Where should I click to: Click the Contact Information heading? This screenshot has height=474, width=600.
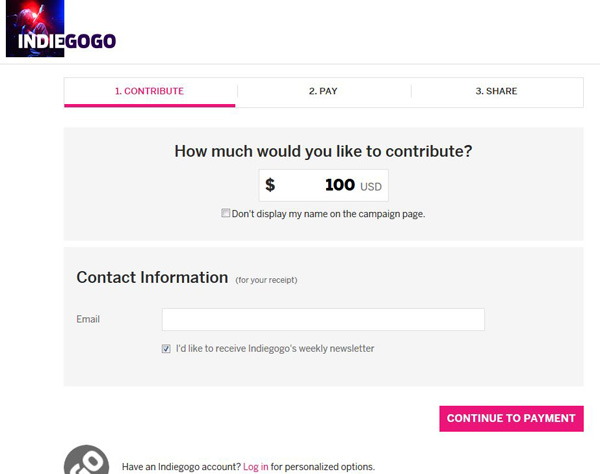tap(152, 277)
